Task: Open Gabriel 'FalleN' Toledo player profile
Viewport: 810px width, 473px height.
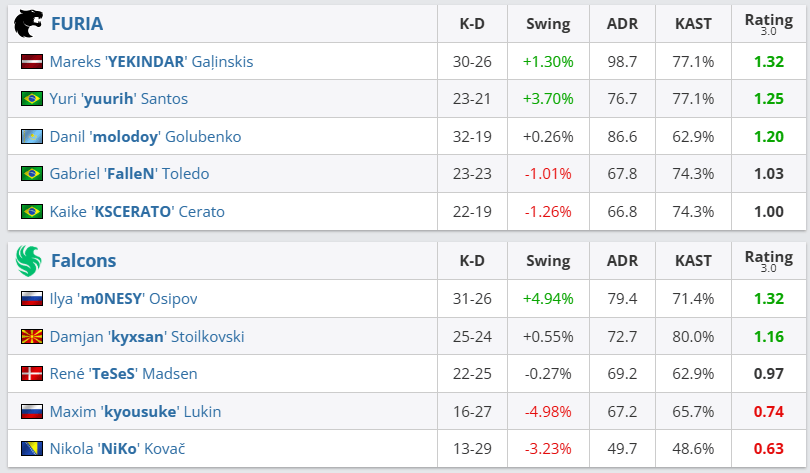Action: tap(129, 174)
